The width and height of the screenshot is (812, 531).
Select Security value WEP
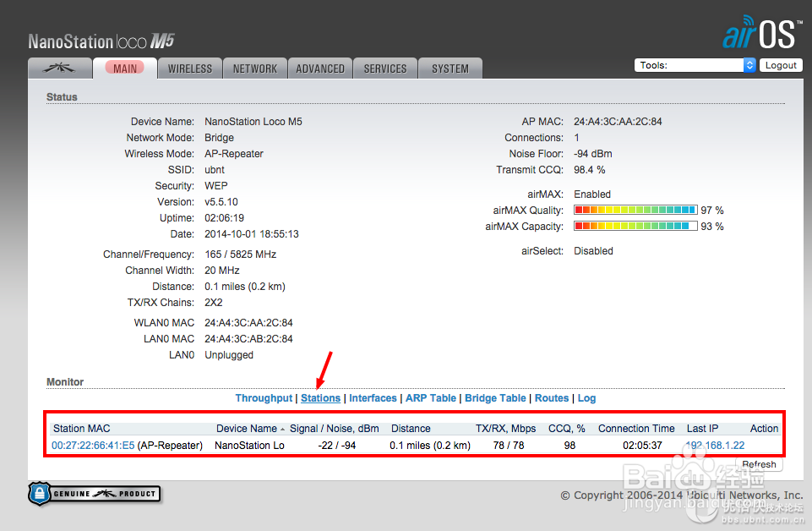point(216,185)
